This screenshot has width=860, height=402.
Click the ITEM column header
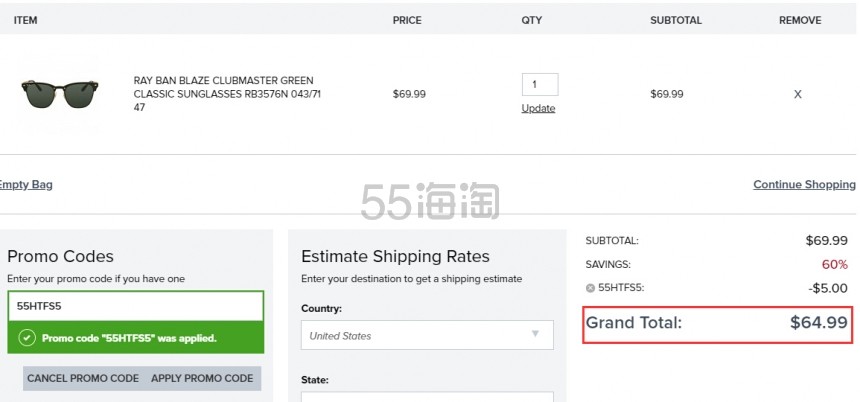(x=25, y=20)
